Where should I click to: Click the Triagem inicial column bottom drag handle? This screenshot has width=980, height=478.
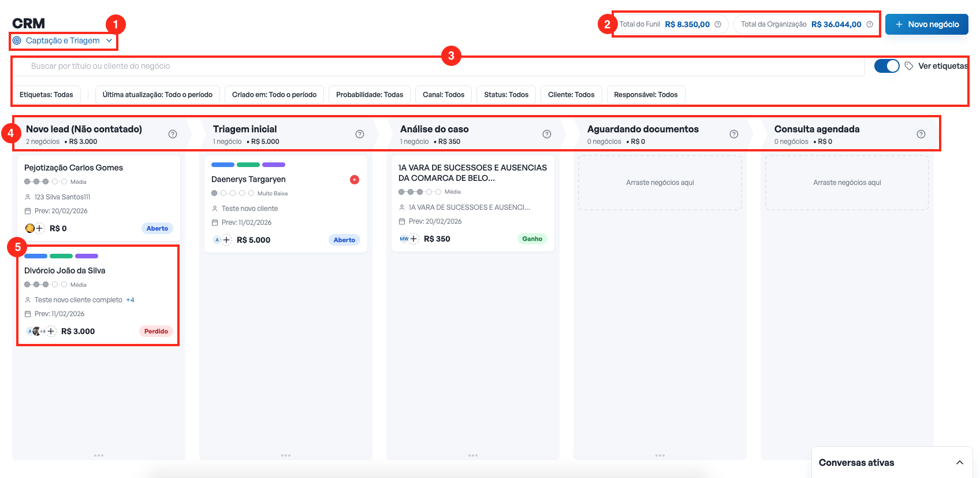click(x=286, y=455)
